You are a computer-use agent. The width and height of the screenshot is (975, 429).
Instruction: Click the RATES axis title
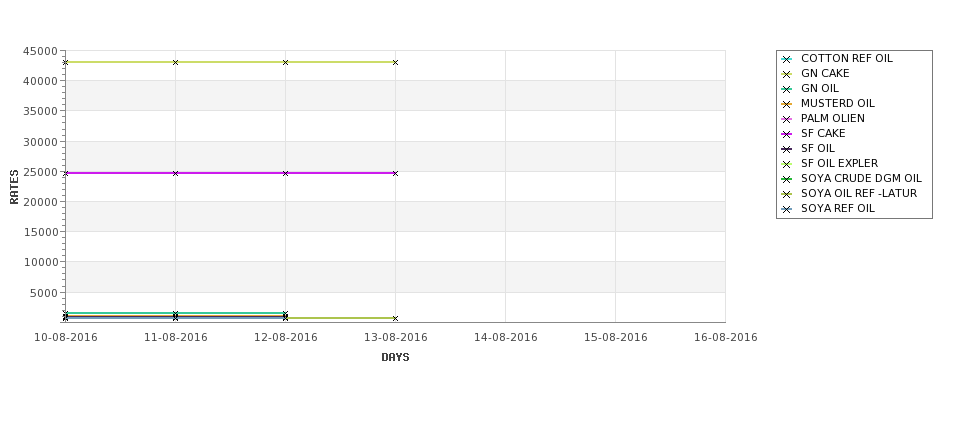(x=14, y=187)
